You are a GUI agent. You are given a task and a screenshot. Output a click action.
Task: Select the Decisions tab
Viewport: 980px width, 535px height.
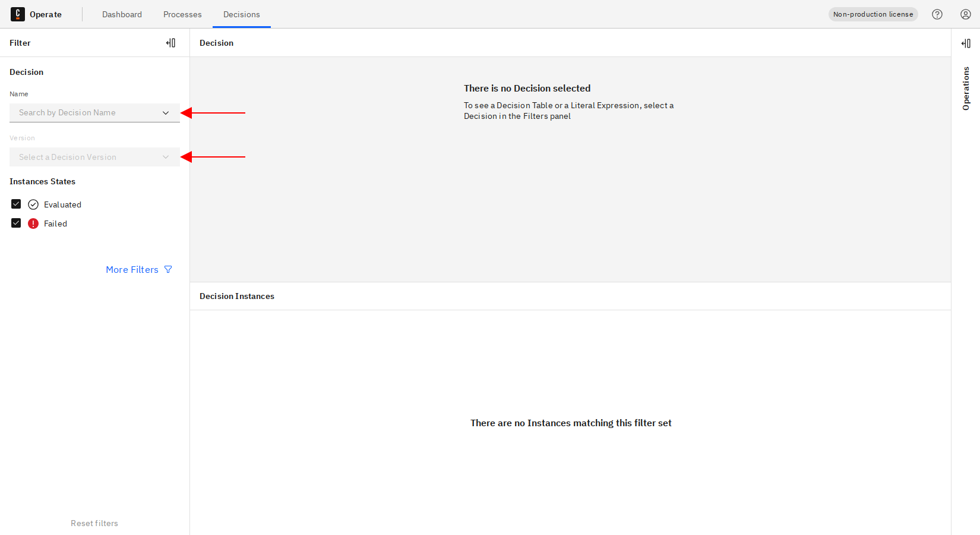tap(241, 14)
